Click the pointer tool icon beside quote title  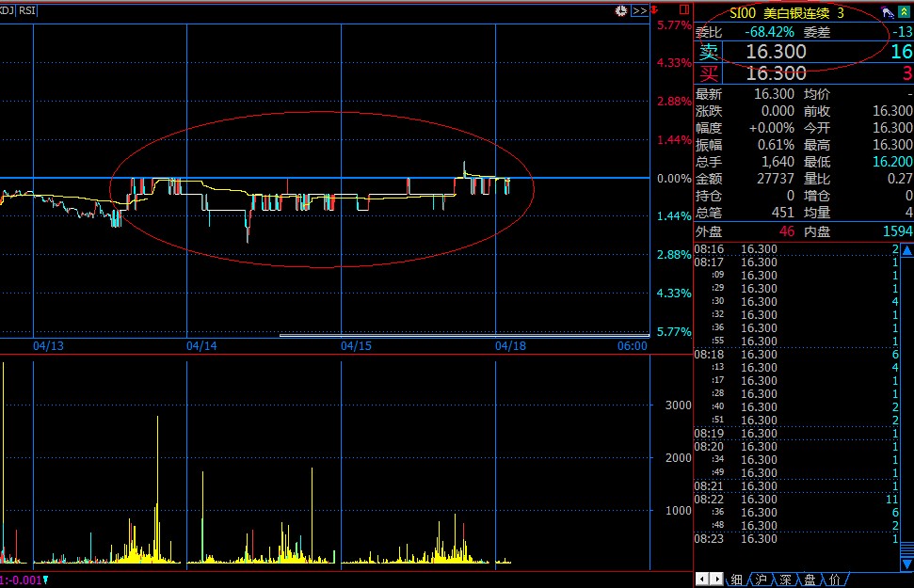[887, 12]
